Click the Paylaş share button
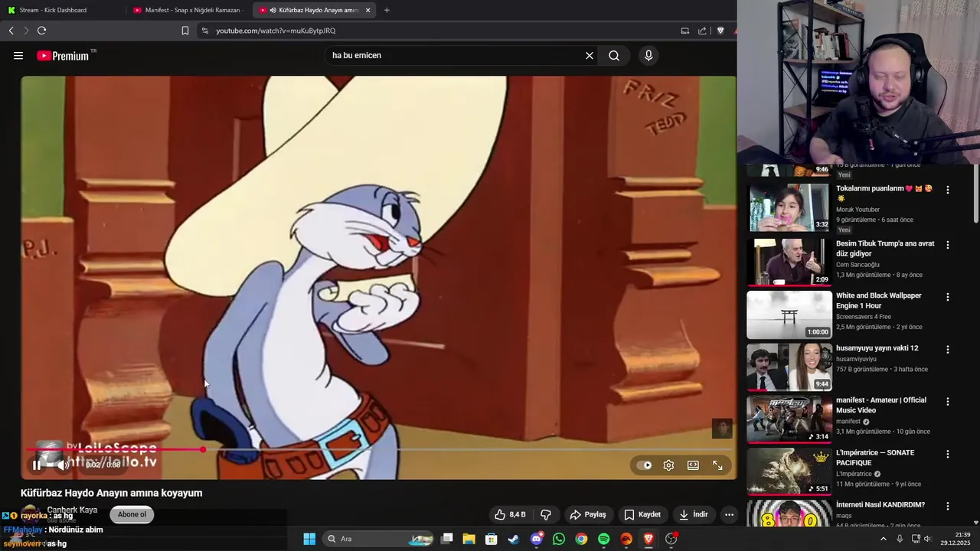Image resolution: width=980 pixels, height=551 pixels. [x=588, y=514]
